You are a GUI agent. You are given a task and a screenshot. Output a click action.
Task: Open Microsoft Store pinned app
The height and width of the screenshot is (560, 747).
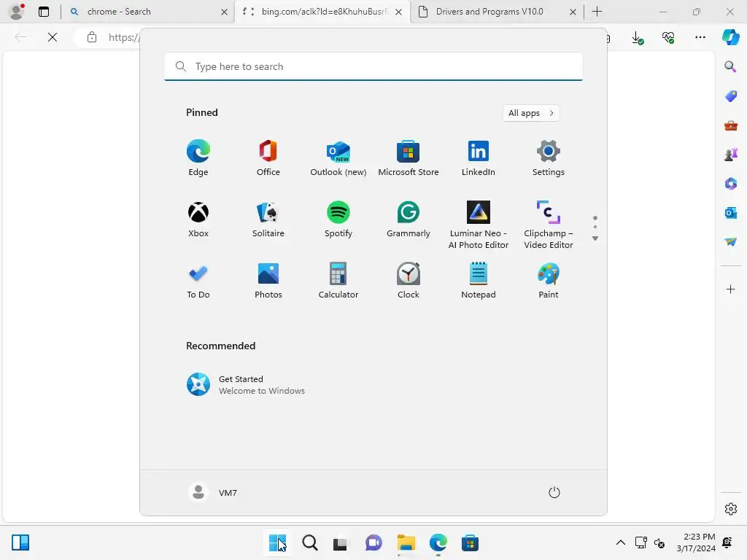[x=409, y=158]
